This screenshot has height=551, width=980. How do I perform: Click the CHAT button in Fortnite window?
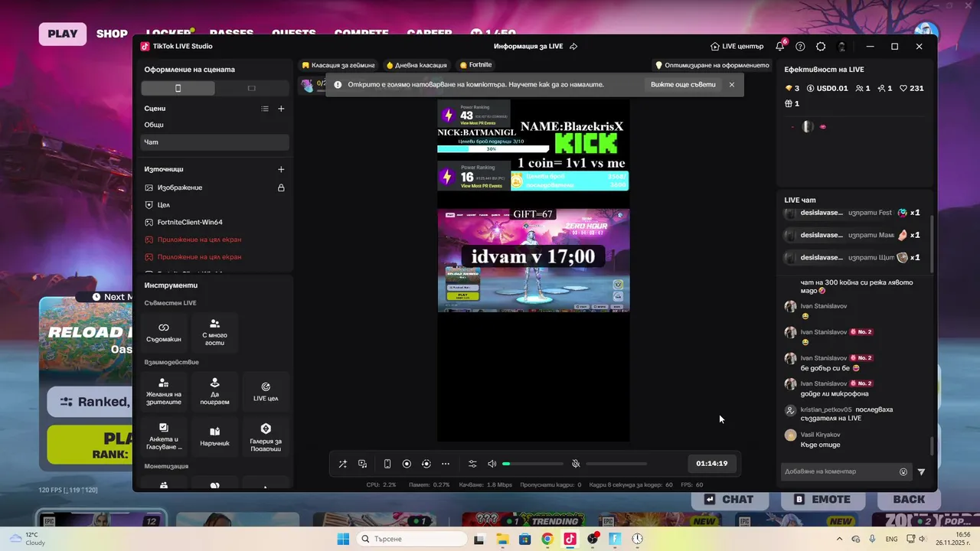coord(729,500)
